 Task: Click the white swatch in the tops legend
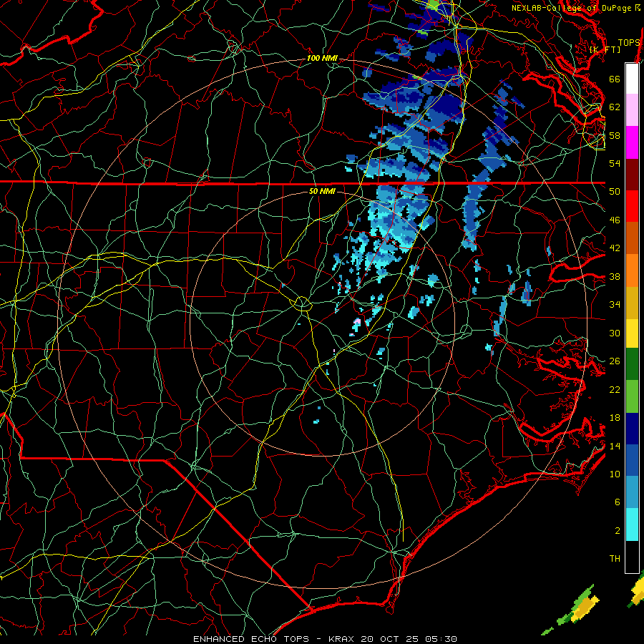pyautogui.click(x=632, y=79)
